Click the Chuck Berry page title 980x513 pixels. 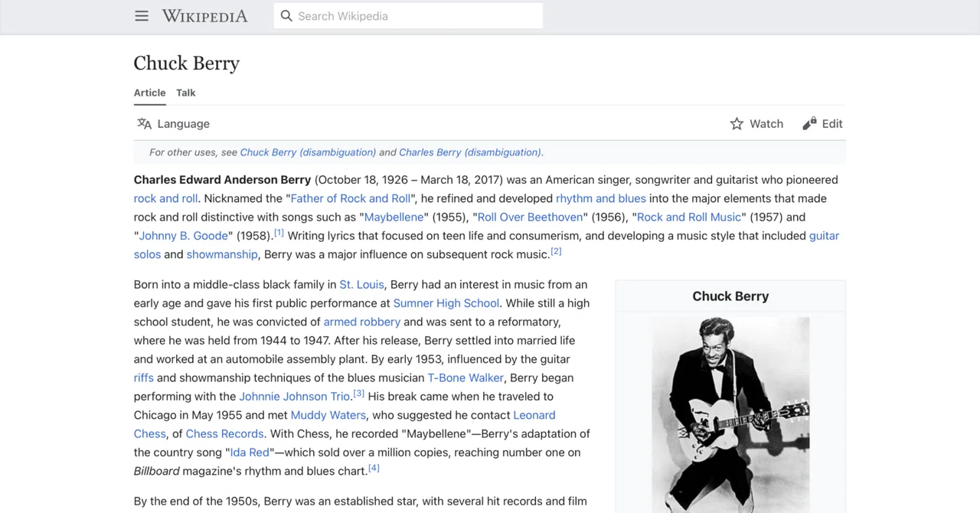click(187, 63)
